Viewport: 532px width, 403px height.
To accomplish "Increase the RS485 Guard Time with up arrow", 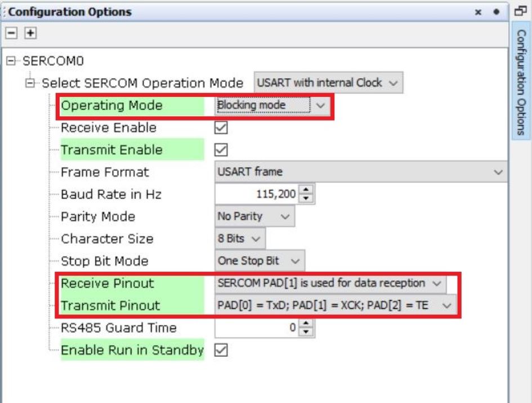I will [306, 324].
